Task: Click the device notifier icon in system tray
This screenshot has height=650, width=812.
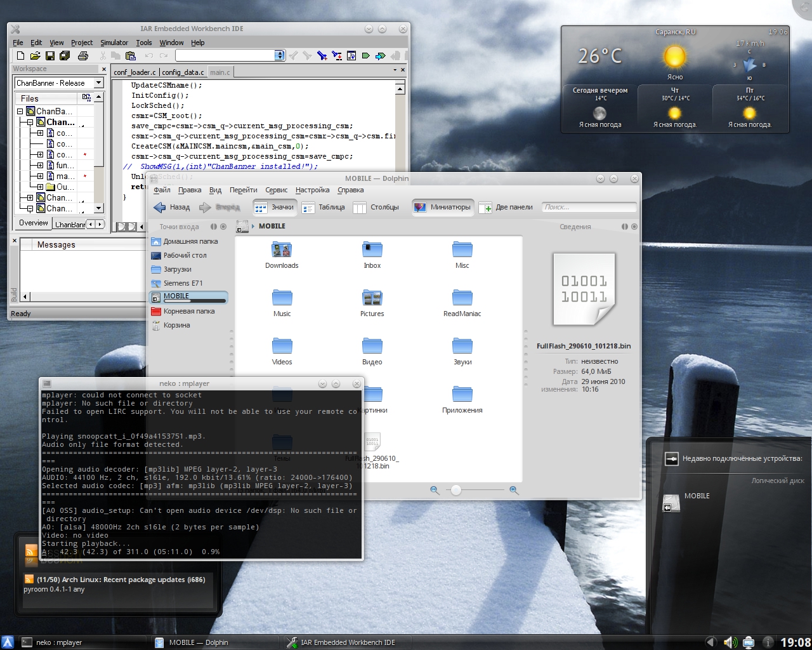Action: (x=749, y=642)
